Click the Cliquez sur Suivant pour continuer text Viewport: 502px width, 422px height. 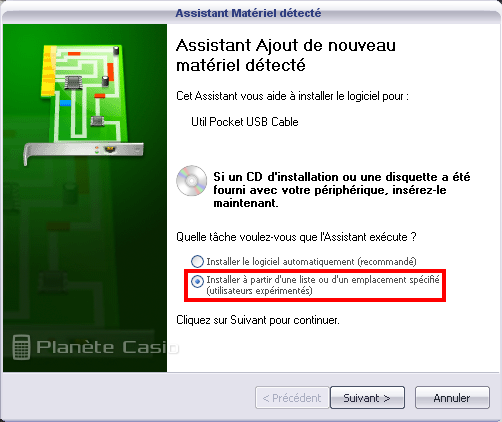tap(258, 320)
